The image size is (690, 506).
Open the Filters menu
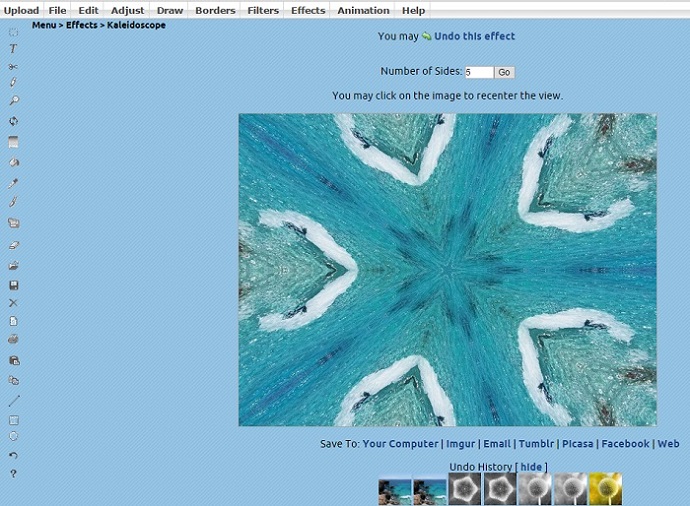point(263,10)
